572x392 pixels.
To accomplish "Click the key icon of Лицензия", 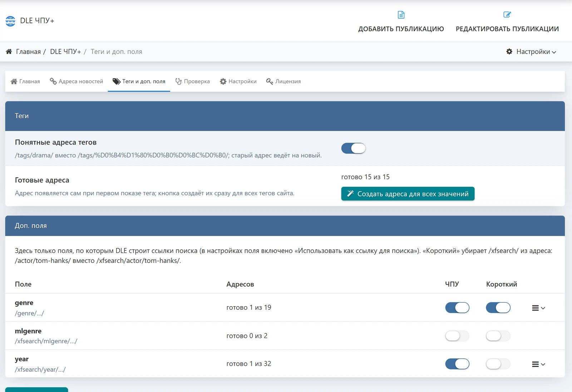I will 270,81.
